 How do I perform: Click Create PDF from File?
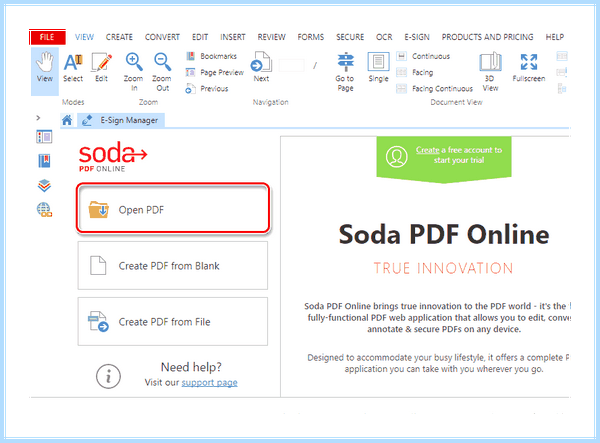tap(173, 322)
